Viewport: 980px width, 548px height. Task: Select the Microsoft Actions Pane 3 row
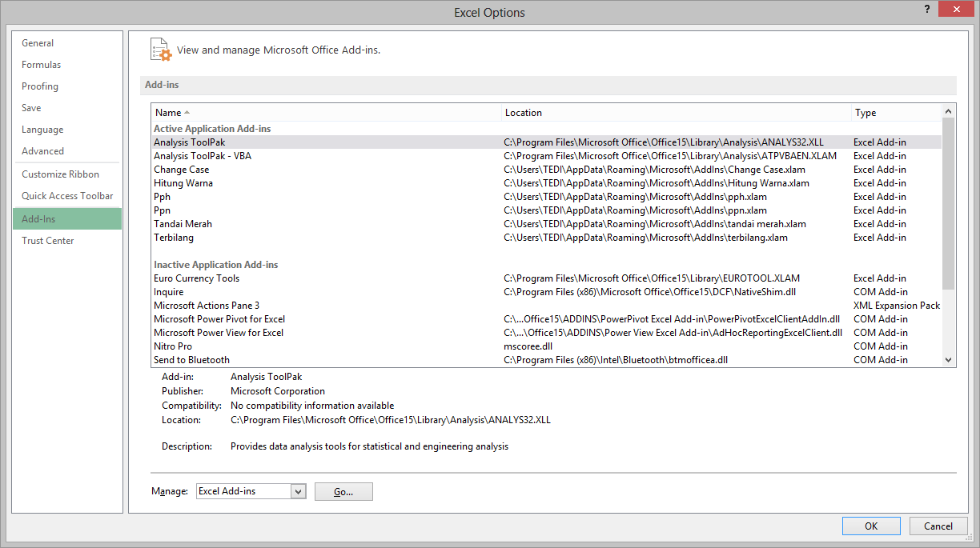pos(546,306)
